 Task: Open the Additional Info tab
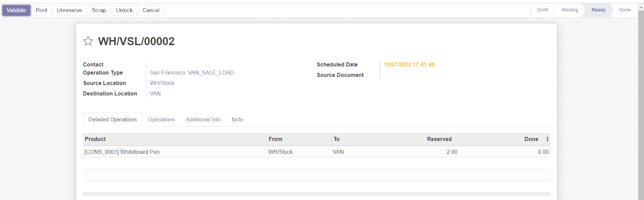point(203,120)
